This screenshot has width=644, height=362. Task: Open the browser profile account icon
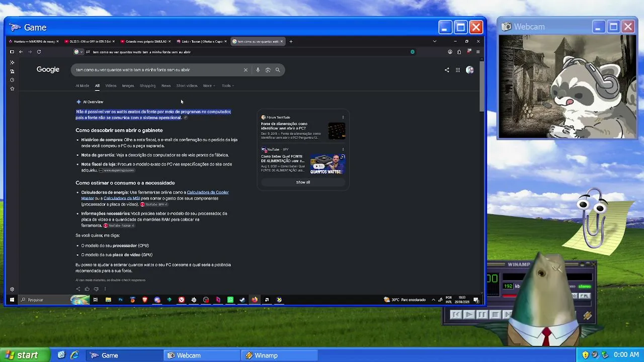[x=450, y=52]
